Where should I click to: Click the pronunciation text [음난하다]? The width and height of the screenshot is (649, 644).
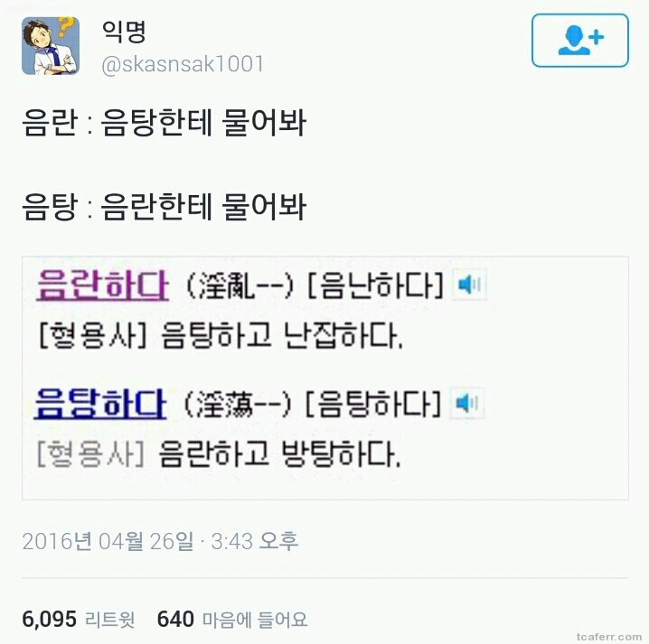click(x=375, y=285)
